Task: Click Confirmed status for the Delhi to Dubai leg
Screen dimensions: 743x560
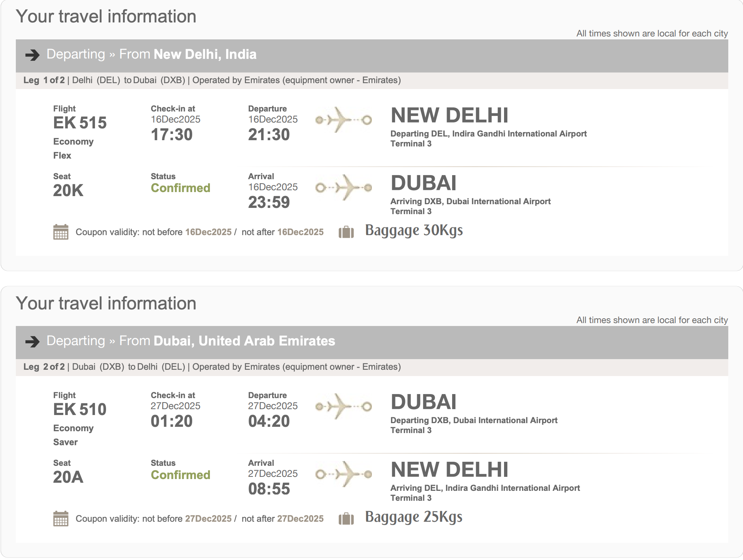Action: [x=180, y=188]
